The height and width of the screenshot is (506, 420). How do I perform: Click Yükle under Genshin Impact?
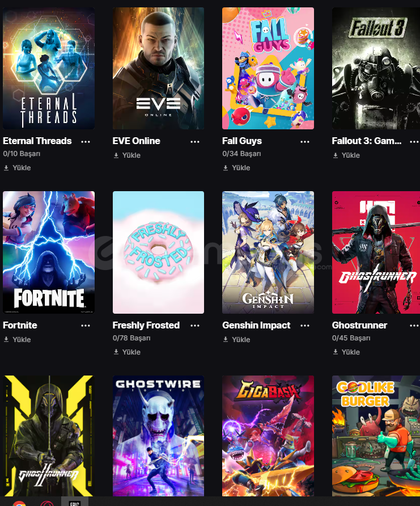pos(236,339)
